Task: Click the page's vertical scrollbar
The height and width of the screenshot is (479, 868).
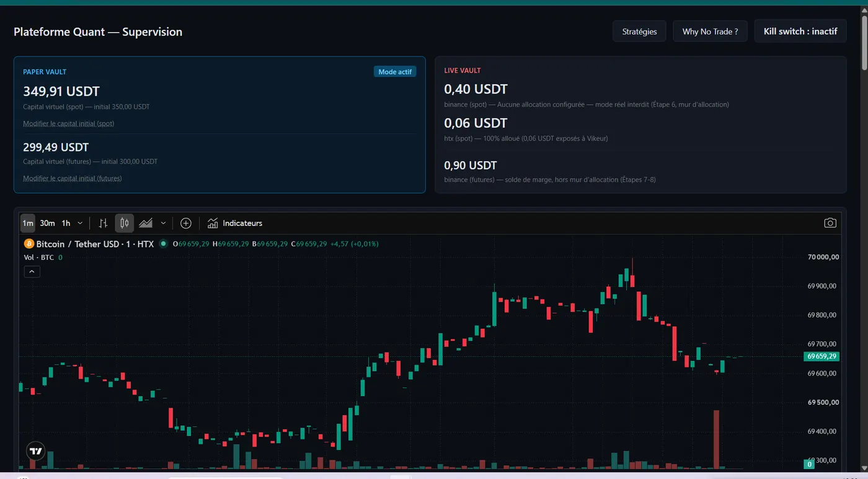Action: [x=863, y=43]
